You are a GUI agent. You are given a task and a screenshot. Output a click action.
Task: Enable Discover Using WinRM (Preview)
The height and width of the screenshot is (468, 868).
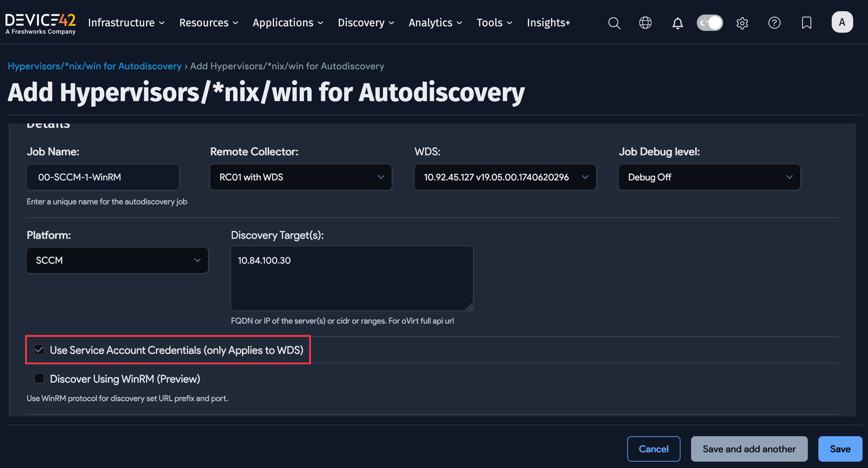(39, 378)
